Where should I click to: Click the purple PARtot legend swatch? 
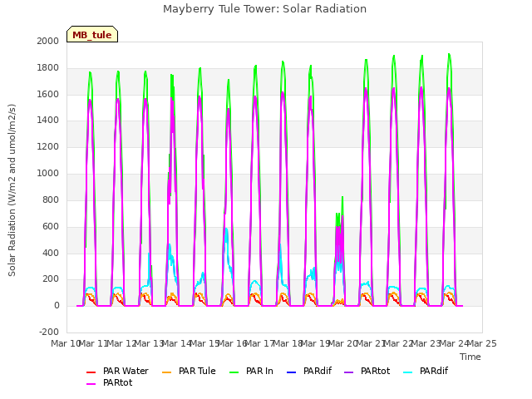[349, 372]
